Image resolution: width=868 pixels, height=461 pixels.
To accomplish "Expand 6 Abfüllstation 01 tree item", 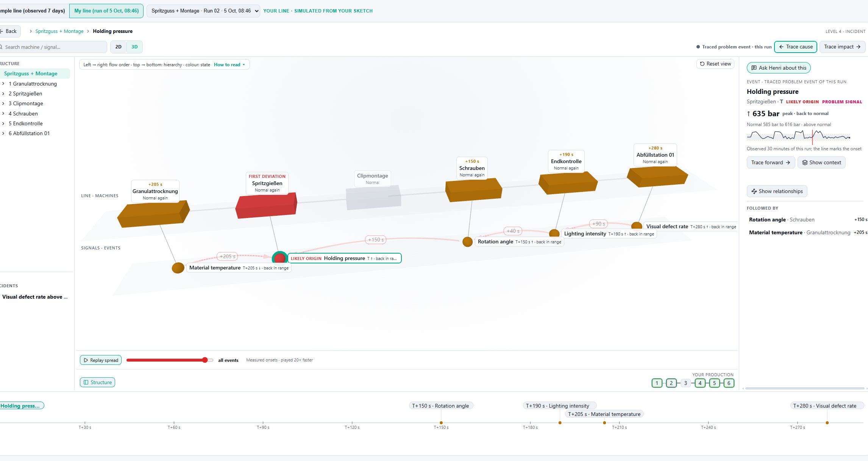I will pyautogui.click(x=3, y=134).
